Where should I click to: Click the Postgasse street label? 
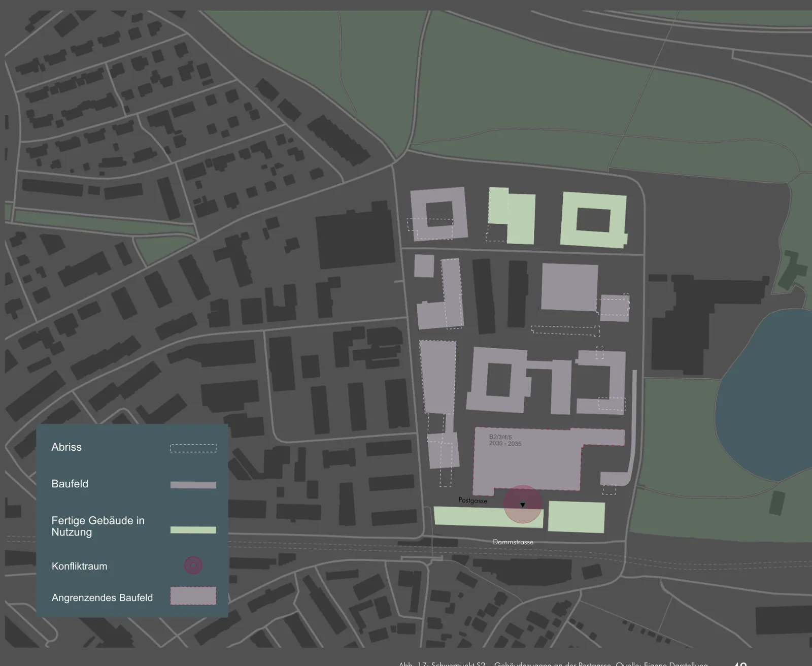pyautogui.click(x=472, y=501)
